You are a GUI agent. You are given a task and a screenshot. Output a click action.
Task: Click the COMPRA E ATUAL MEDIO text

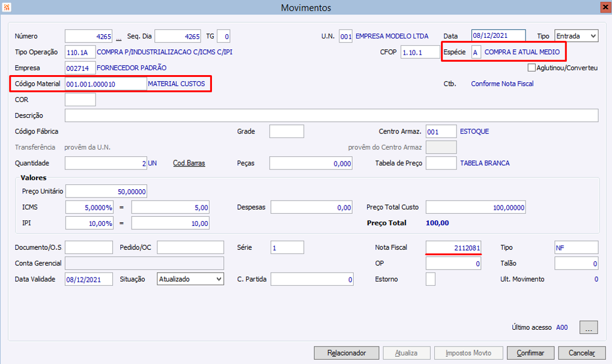[x=522, y=52]
